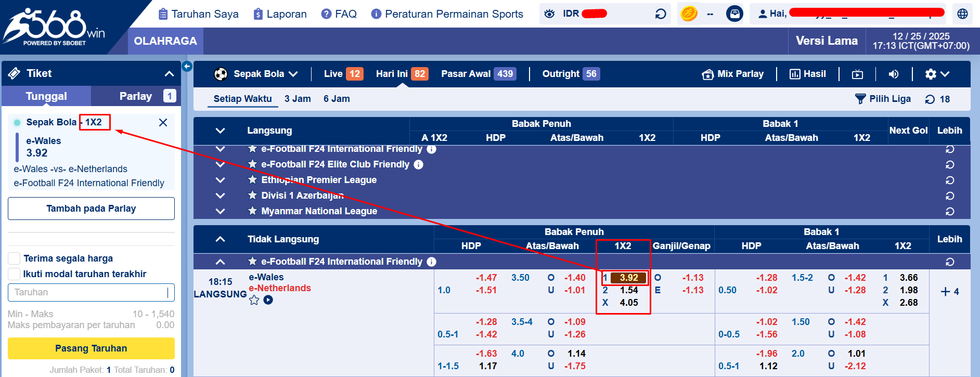Screen dimensions: 980x377
Task: Favorite star for Divisi 1 Azerbaijan
Action: pyautogui.click(x=252, y=195)
